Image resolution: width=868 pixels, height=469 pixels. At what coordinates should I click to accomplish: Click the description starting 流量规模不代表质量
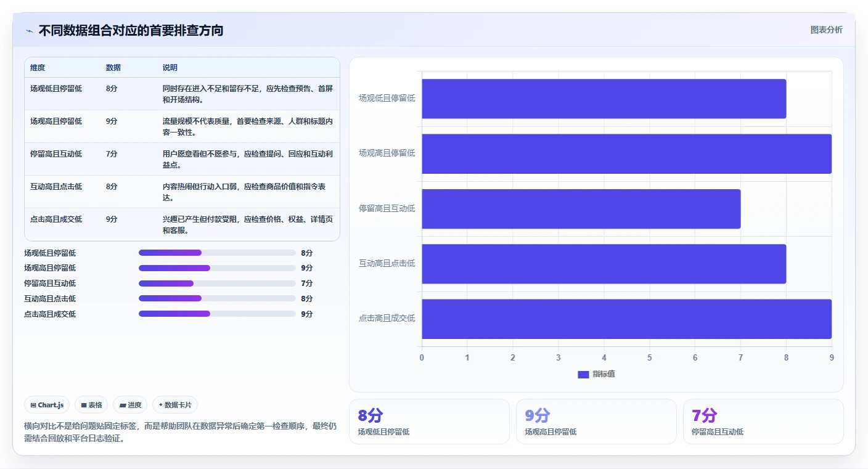248,127
